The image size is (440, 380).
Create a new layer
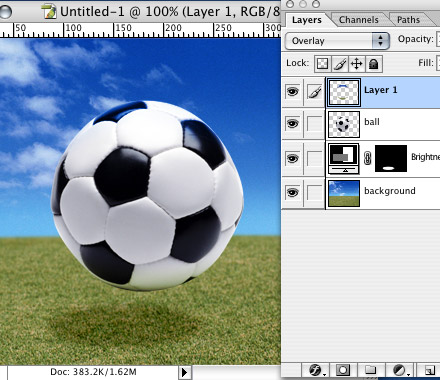click(x=429, y=370)
